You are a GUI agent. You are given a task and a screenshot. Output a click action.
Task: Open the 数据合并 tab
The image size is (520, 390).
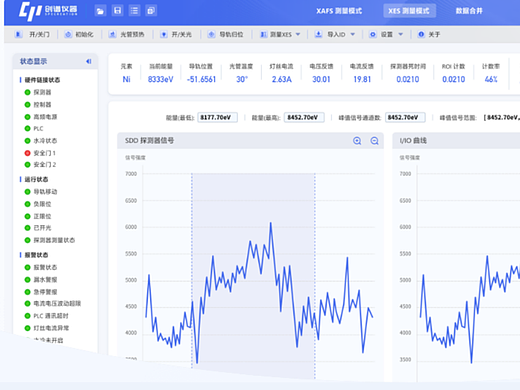pyautogui.click(x=469, y=11)
